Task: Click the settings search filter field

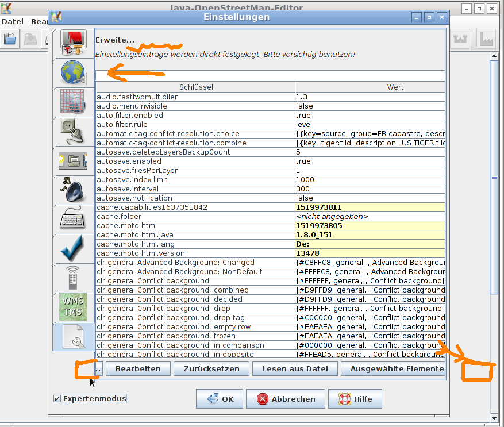Action: (270, 75)
